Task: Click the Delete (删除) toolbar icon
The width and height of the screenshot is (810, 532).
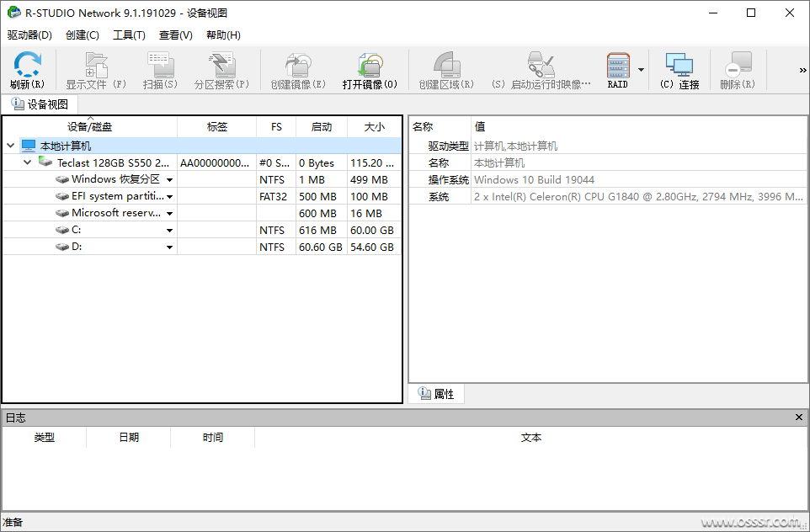Action: tap(738, 65)
